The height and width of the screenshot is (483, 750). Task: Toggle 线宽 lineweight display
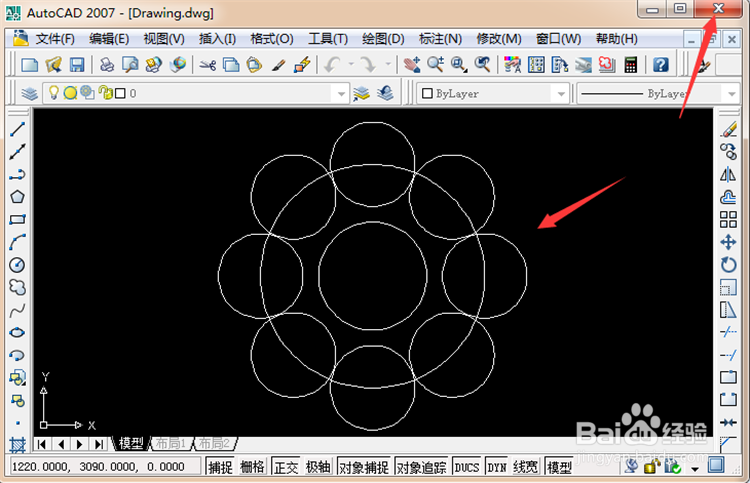[x=526, y=467]
